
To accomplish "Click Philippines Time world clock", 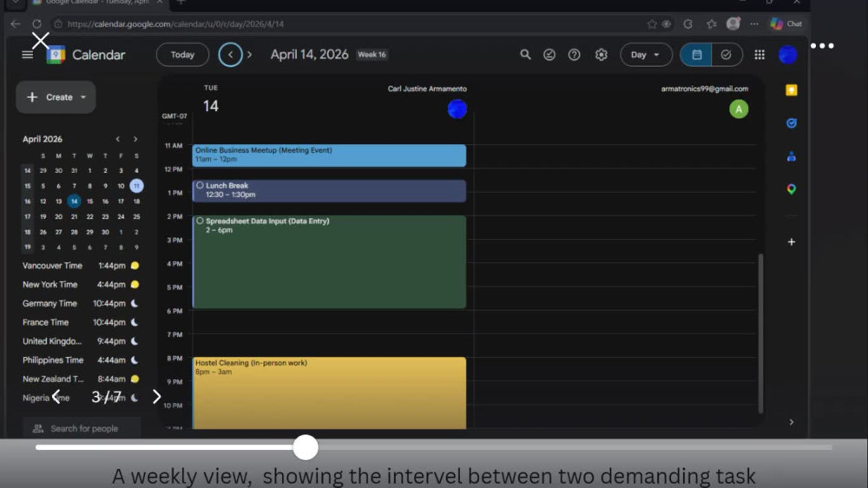I will point(81,360).
